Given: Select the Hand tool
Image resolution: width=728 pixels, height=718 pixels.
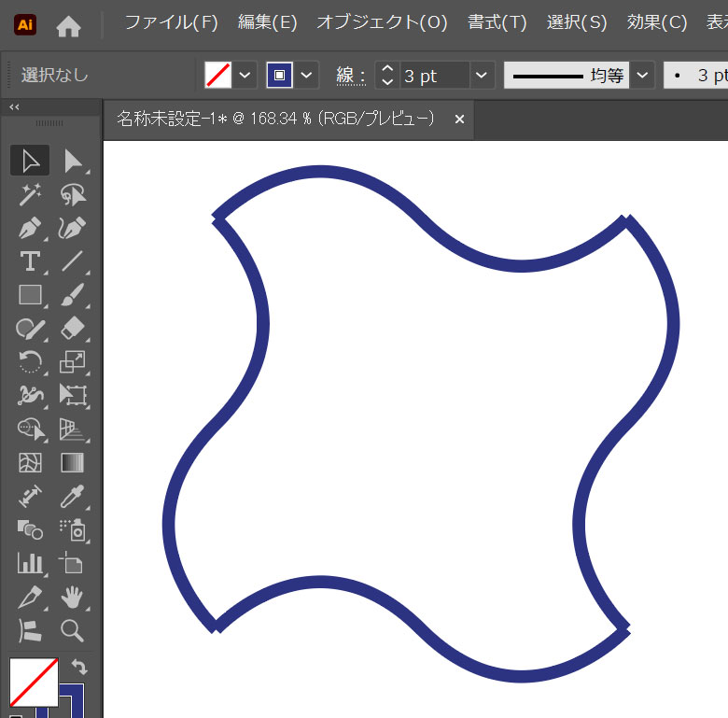Looking at the screenshot, I should click(73, 597).
